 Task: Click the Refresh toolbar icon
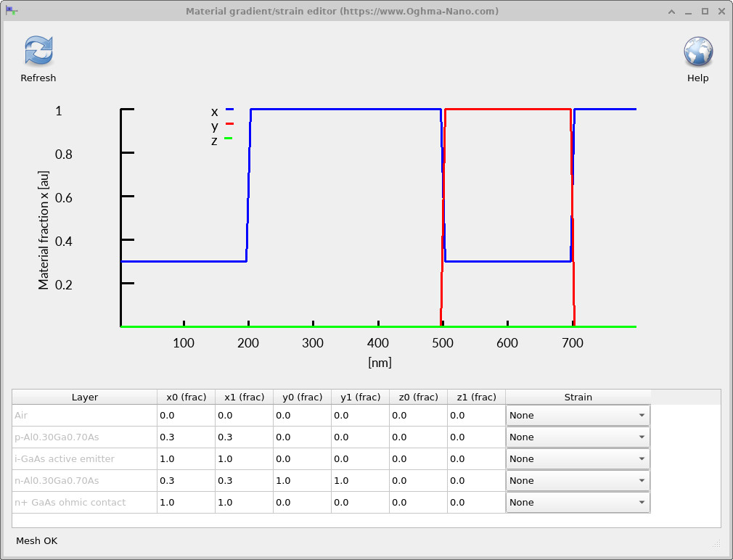(x=38, y=51)
